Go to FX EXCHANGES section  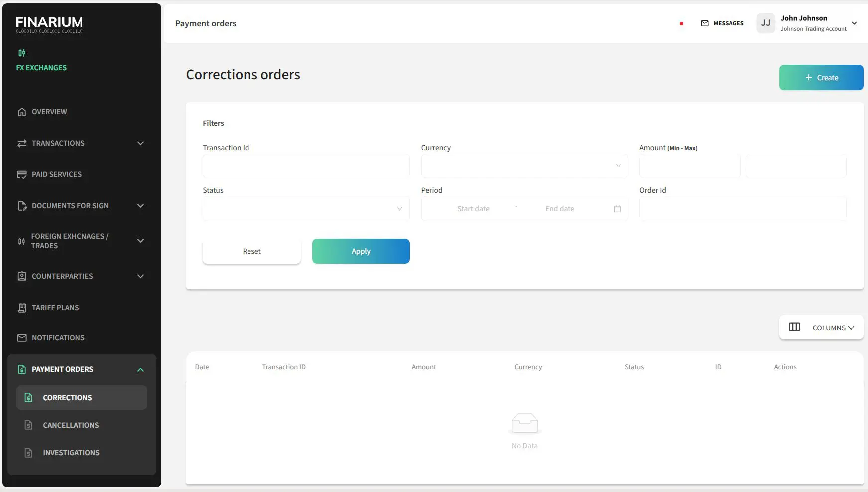coord(41,68)
